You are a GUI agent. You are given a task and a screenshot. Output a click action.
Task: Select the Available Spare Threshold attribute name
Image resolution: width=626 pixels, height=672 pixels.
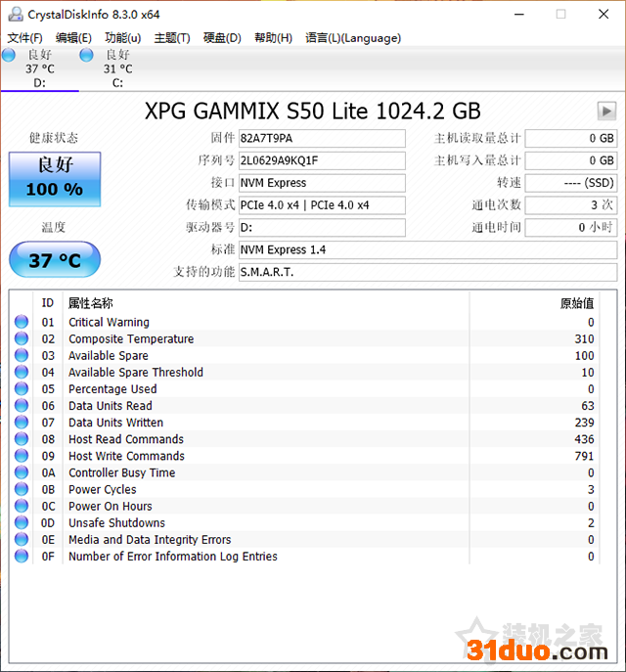coord(136,372)
